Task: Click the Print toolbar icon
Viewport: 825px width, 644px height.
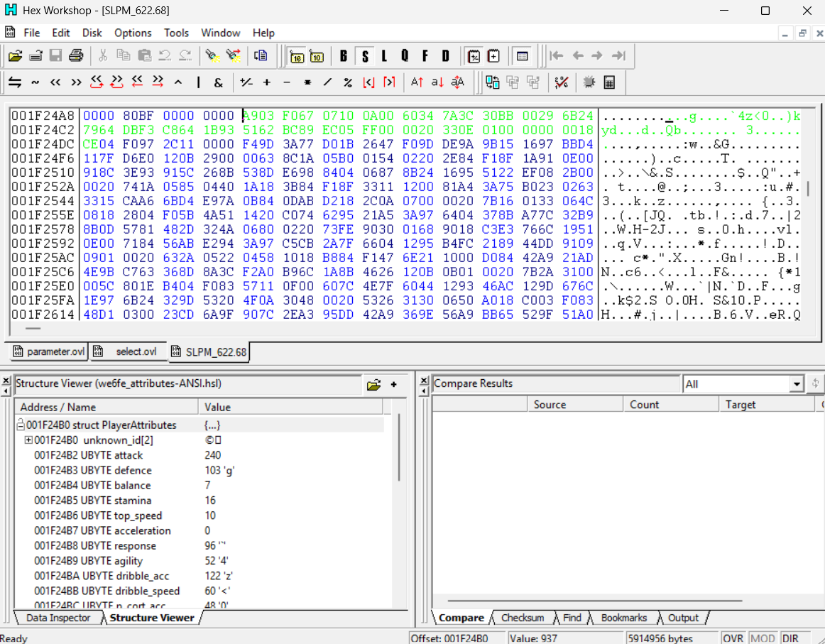Action: pos(76,56)
